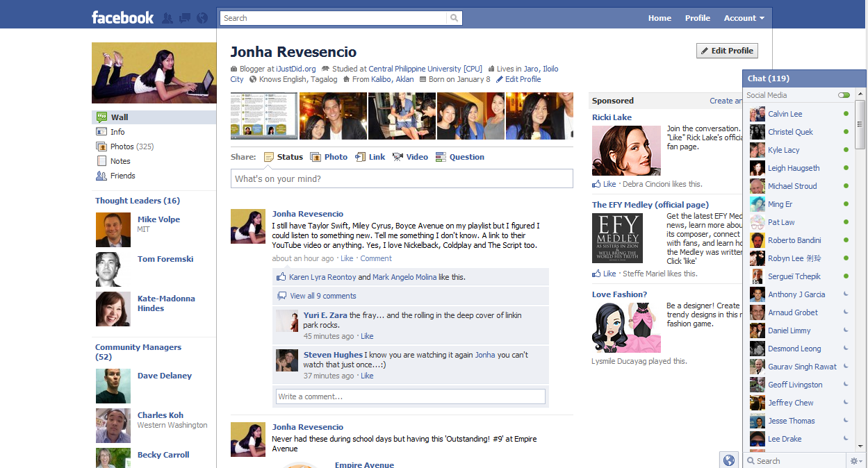This screenshot has width=868, height=468.
Task: Expand the Account dropdown menu
Action: tap(744, 18)
